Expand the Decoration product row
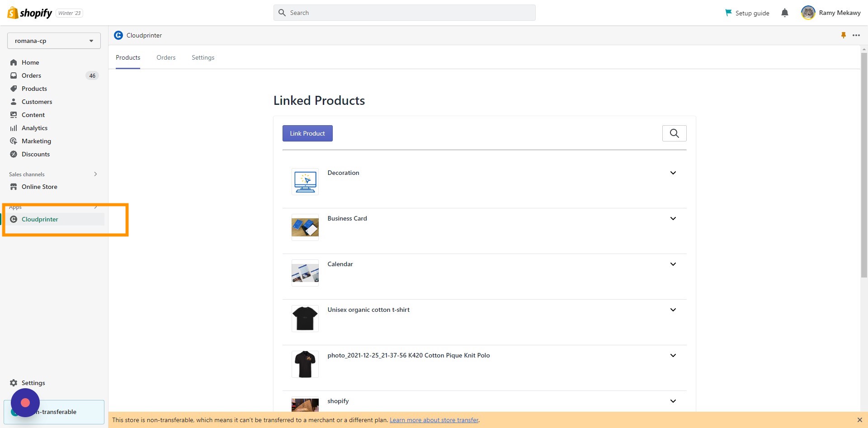Screen dimensions: 868x428 pos(673,173)
